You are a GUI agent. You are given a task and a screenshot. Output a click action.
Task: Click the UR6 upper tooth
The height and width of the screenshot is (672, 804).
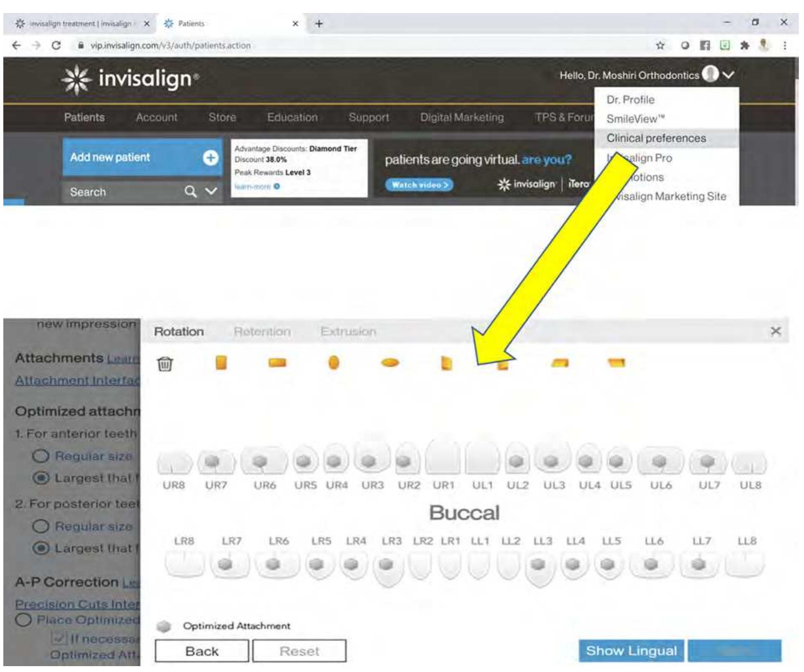(264, 461)
